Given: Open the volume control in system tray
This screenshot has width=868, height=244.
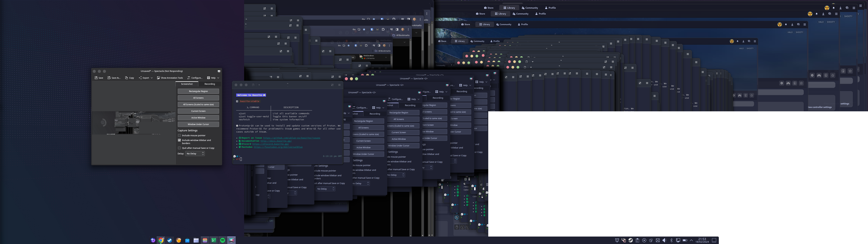Looking at the screenshot, I should [664, 240].
